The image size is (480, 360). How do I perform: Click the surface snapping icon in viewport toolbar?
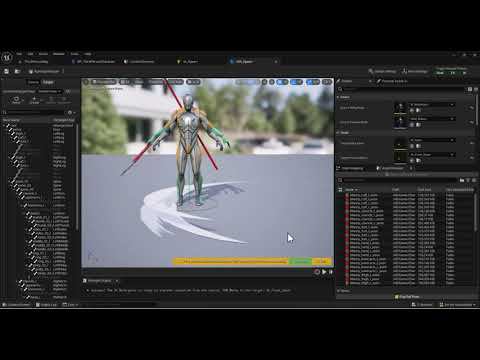[x=272, y=82]
